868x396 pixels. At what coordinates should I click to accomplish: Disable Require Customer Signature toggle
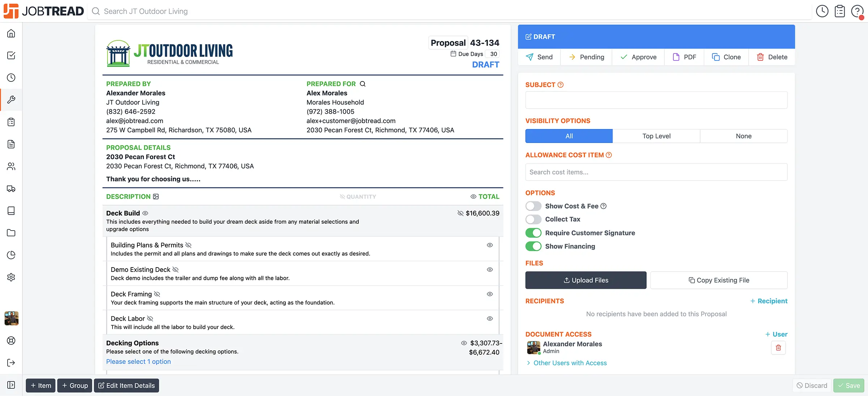[x=533, y=233]
